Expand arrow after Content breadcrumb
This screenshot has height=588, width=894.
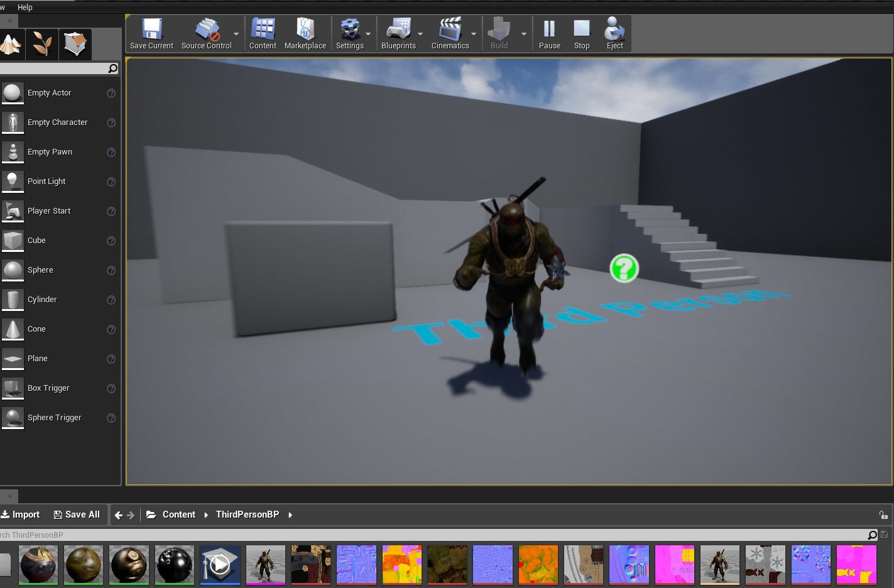[x=206, y=515]
